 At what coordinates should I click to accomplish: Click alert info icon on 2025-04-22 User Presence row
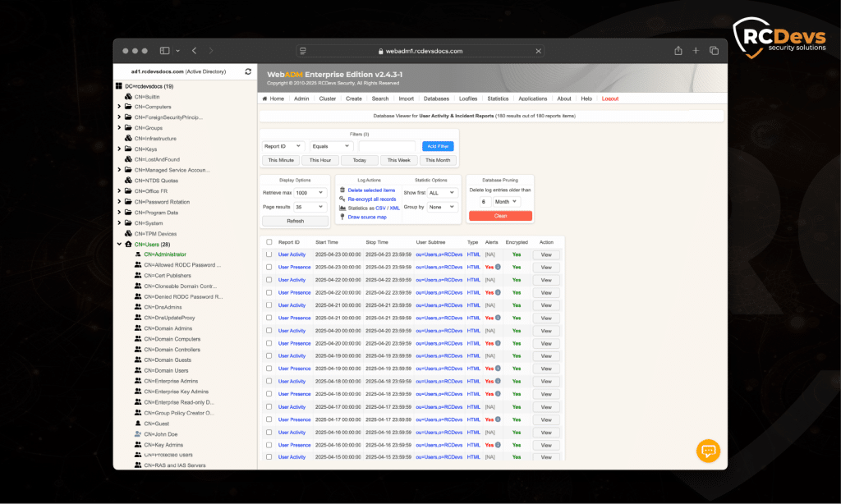coord(498,292)
